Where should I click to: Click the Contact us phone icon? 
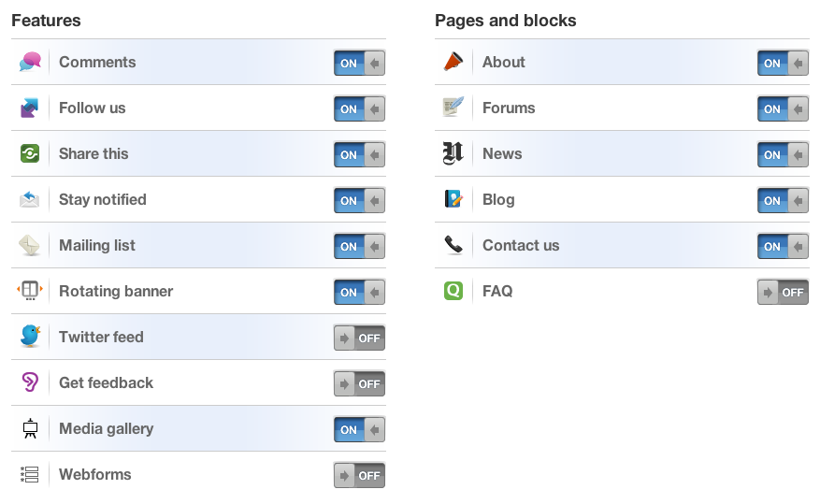pos(453,245)
